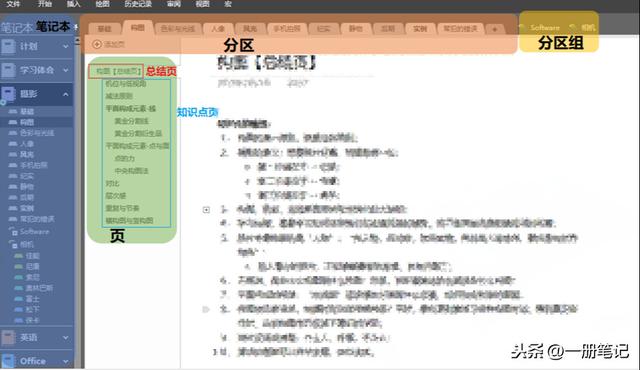Open the 重复与节奏 page
Viewport: 640px width, 370px height.
122,208
